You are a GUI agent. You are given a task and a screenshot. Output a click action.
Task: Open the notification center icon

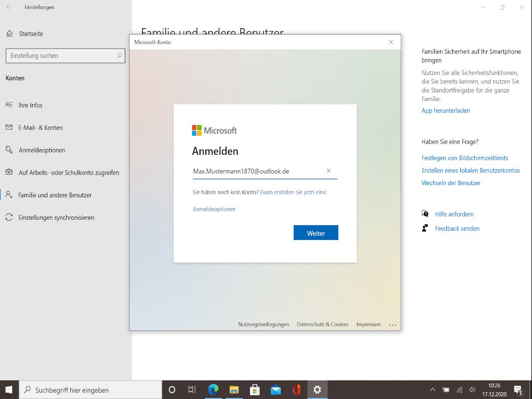(518, 390)
